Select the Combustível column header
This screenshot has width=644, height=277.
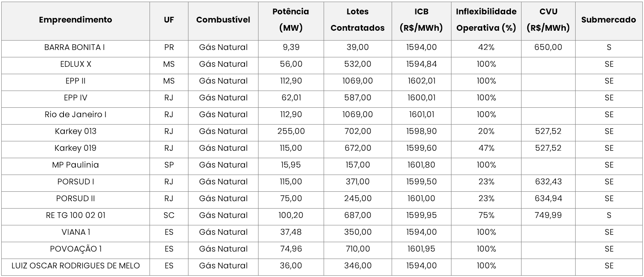click(223, 20)
